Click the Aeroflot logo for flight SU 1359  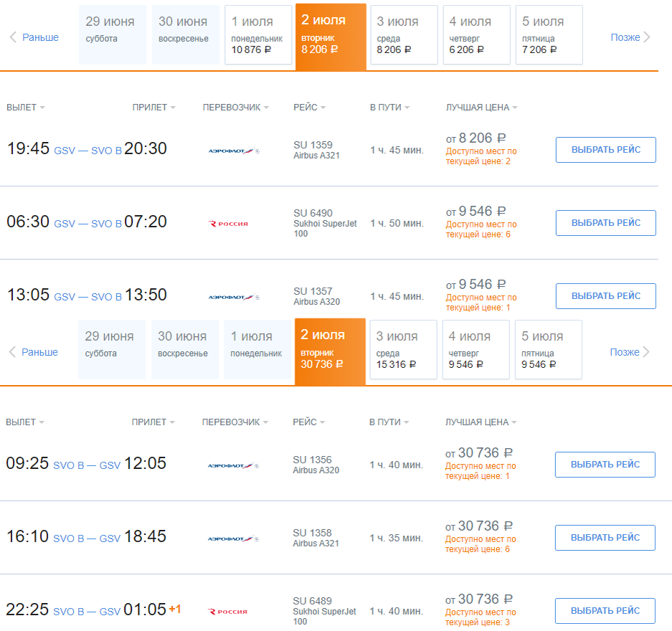pos(234,151)
